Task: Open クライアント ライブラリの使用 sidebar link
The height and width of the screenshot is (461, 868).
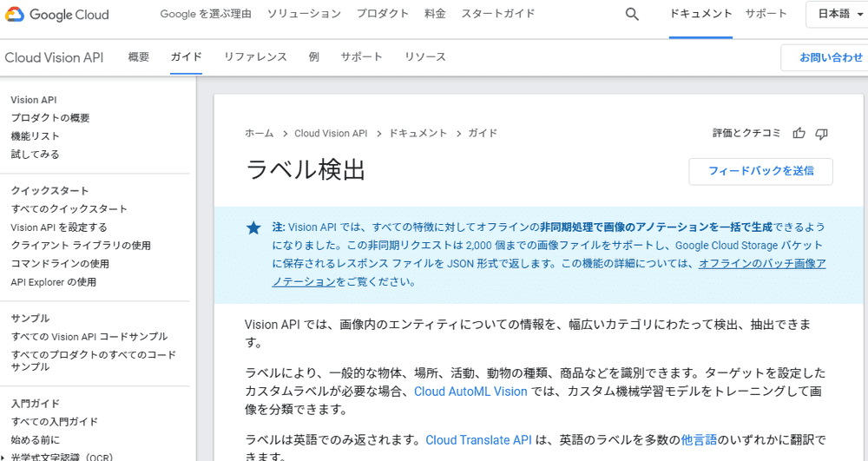Action: [81, 246]
